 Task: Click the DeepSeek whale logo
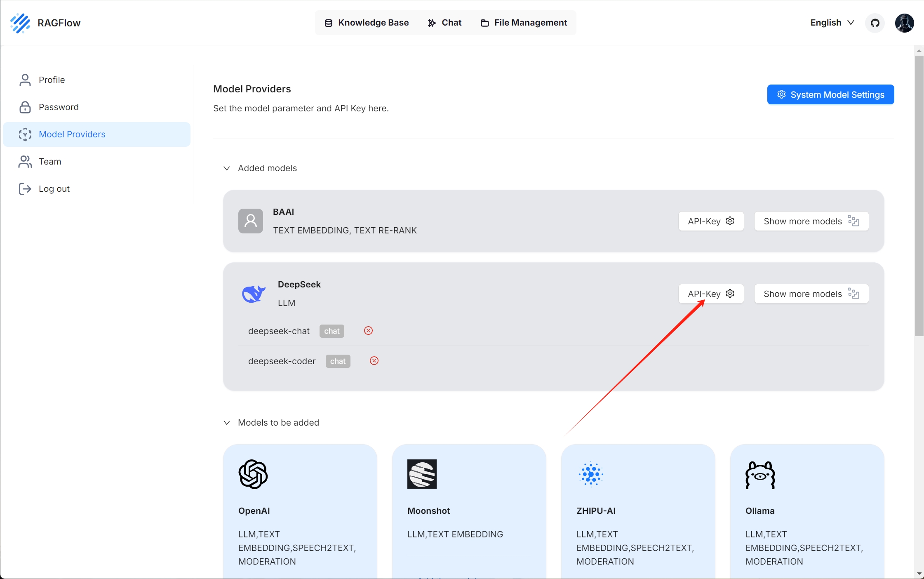coord(253,293)
